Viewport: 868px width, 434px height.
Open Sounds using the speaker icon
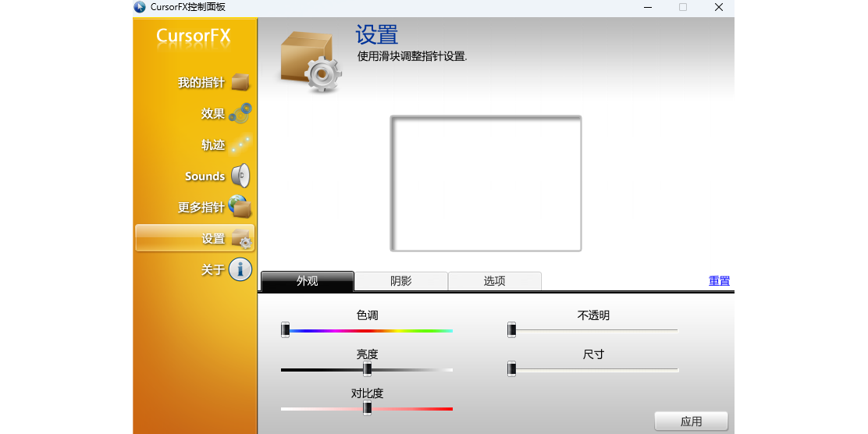240,176
